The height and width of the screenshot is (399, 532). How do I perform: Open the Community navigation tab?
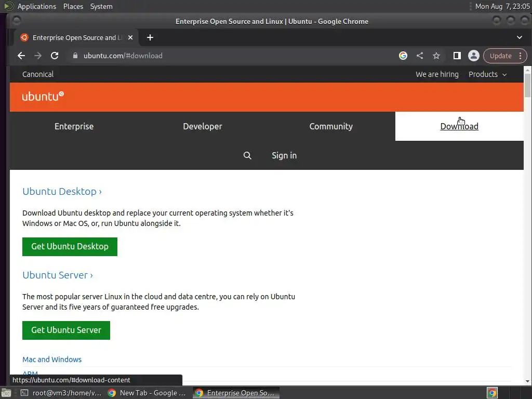click(331, 126)
